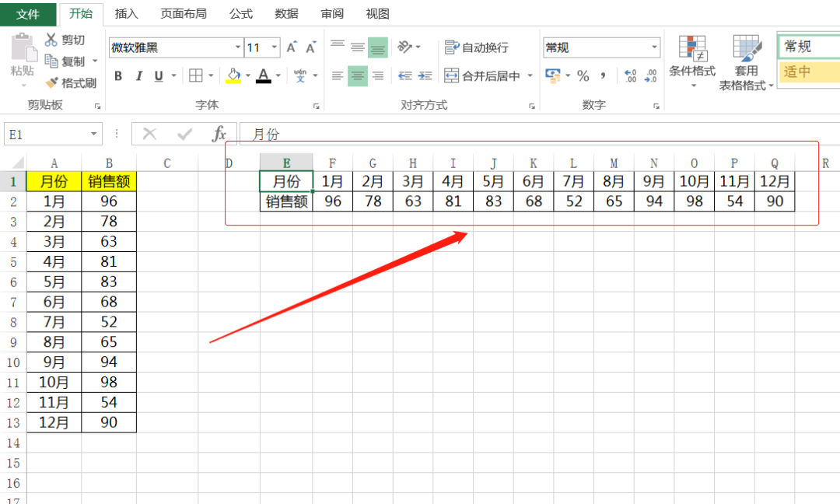Open merge options dropdown arrow
Viewport: 840px width, 504px height.
point(530,76)
